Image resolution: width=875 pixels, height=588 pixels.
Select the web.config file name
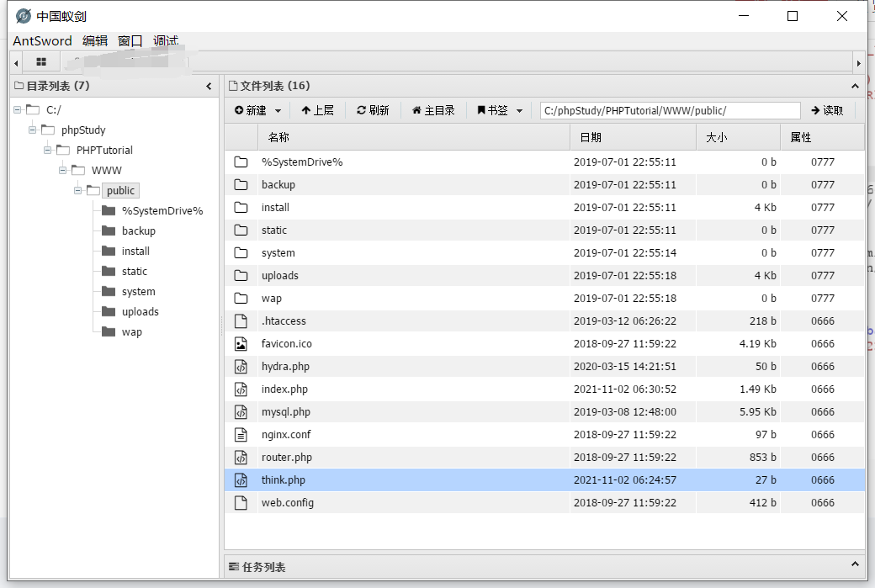point(288,503)
